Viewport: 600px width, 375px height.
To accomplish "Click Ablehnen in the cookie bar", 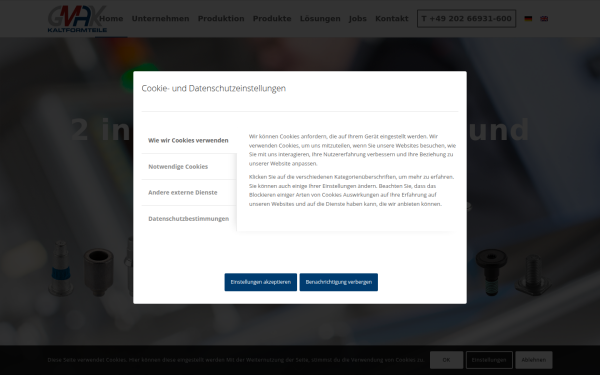I will click(x=533, y=360).
